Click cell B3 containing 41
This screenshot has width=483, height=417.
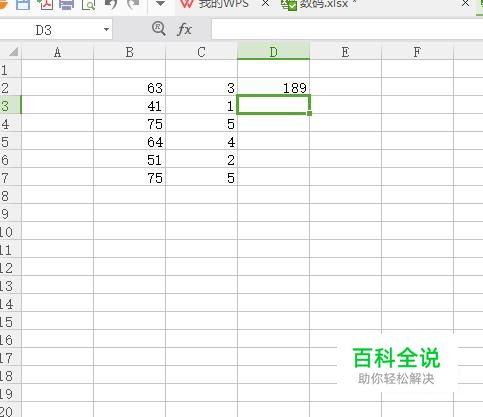pos(129,106)
